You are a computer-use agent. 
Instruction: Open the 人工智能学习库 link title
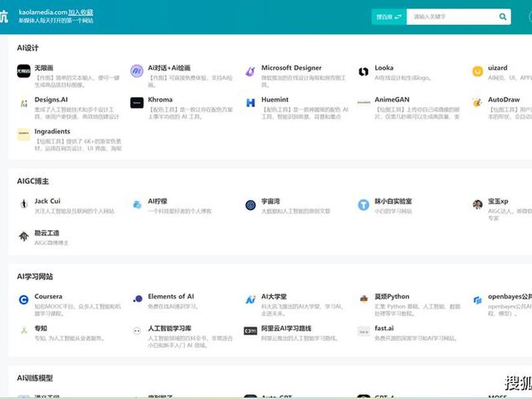click(x=170, y=328)
